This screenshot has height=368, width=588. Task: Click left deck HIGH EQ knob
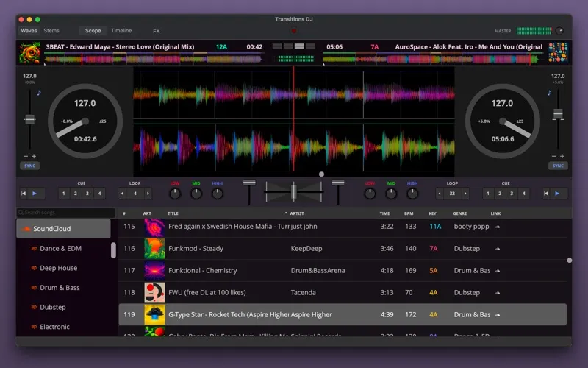point(217,194)
